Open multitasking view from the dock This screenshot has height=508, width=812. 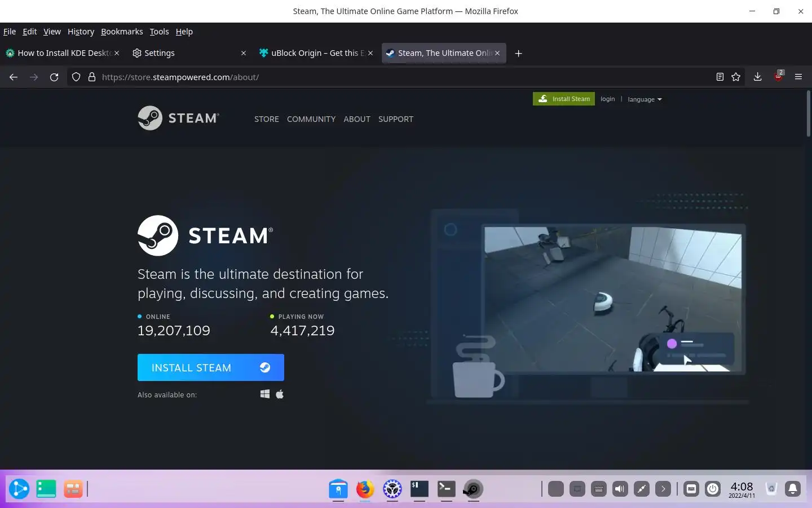[x=73, y=489]
